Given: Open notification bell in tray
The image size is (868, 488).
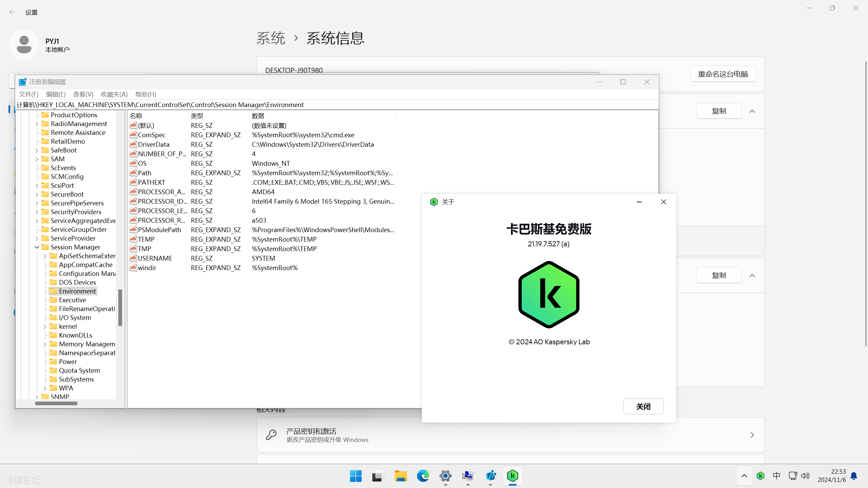Looking at the screenshot, I should [x=854, y=476].
